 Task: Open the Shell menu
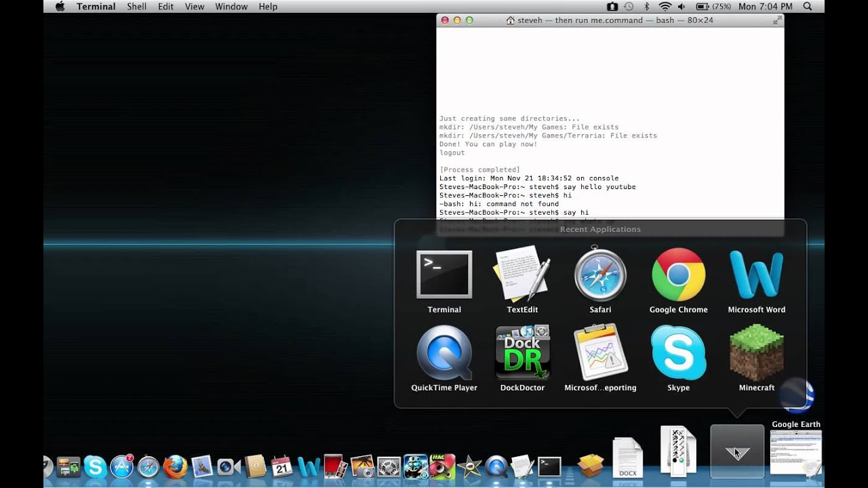[137, 6]
